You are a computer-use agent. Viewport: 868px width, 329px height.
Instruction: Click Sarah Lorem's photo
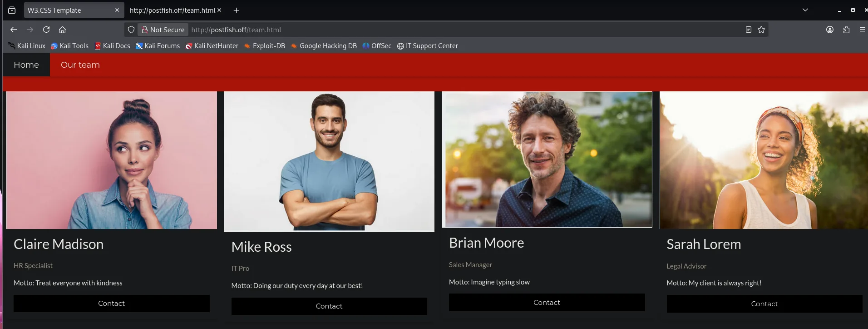coord(764,160)
